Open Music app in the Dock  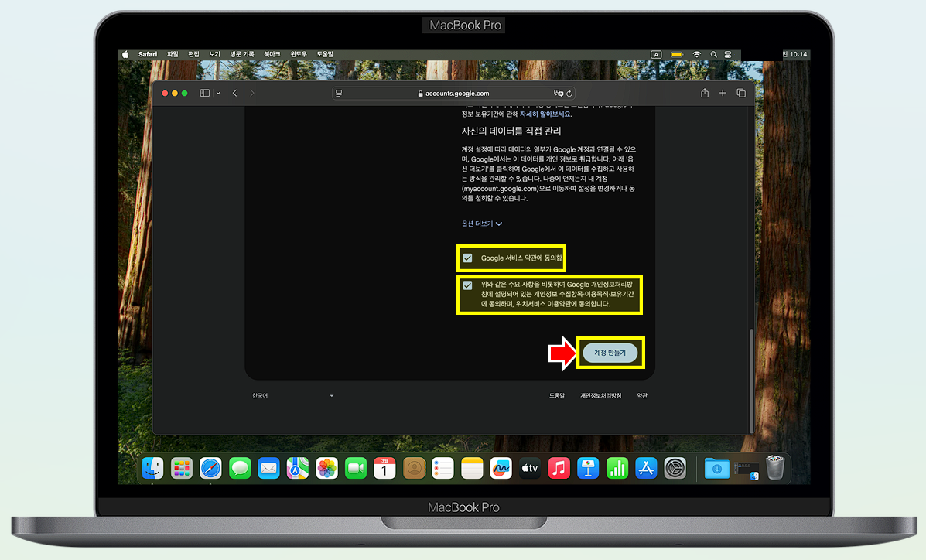(559, 469)
